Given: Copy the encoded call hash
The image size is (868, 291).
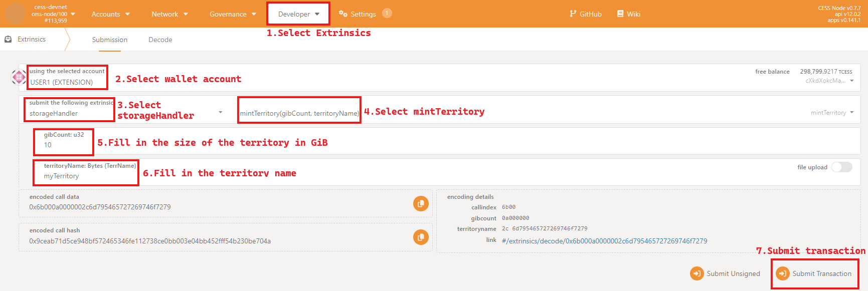Looking at the screenshot, I should [421, 237].
